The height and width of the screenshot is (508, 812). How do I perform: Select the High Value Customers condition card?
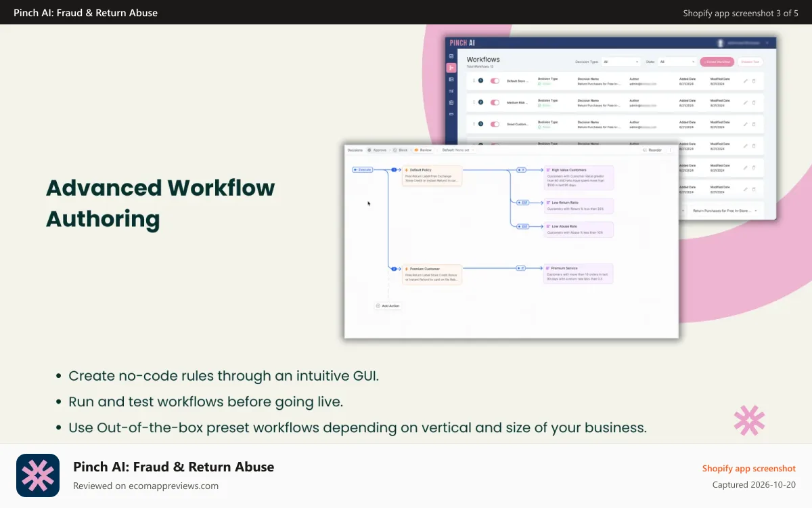(x=579, y=177)
